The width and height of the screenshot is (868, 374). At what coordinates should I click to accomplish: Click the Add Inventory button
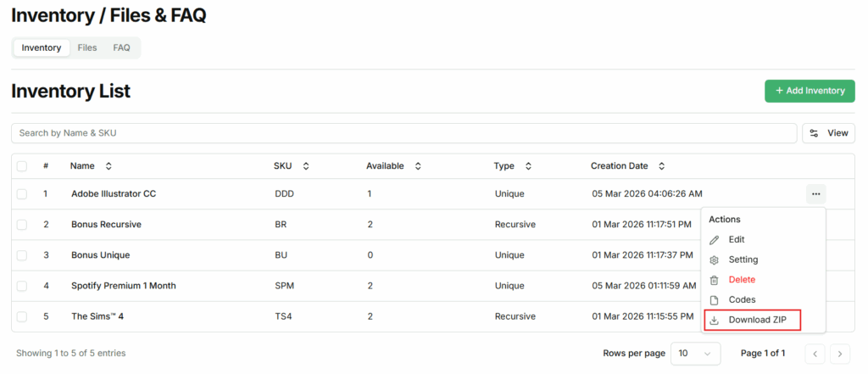810,91
